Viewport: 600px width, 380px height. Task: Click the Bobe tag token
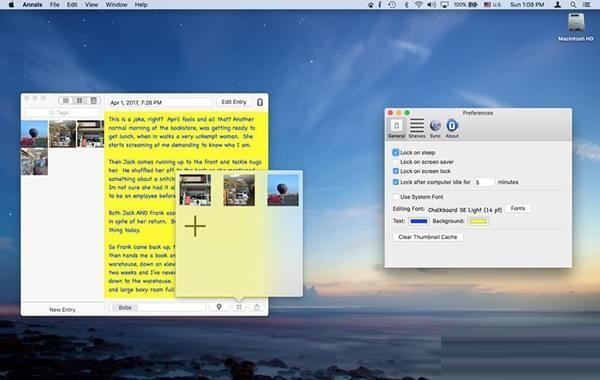coord(125,307)
